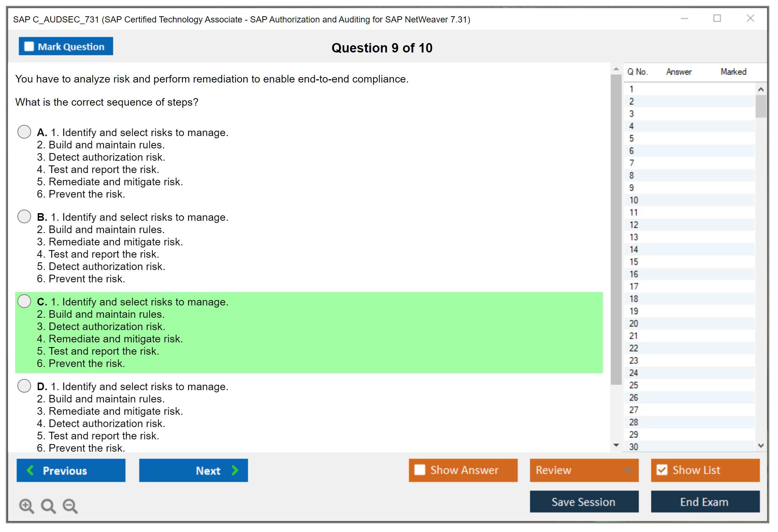Click the Answer column header
Screen dimensions: 778x532
click(x=678, y=72)
